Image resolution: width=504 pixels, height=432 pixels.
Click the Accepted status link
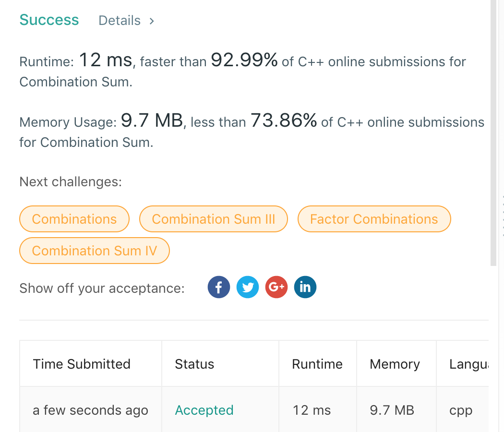click(204, 410)
